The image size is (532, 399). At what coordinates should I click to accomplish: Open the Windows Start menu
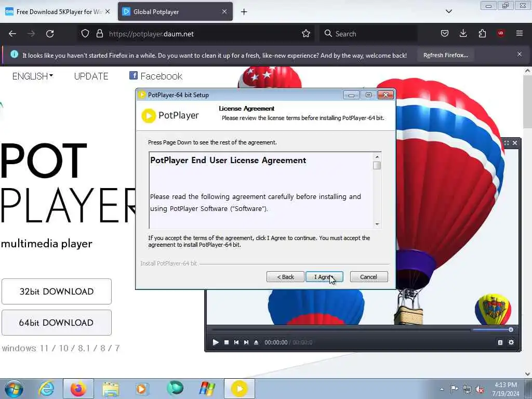(x=14, y=389)
